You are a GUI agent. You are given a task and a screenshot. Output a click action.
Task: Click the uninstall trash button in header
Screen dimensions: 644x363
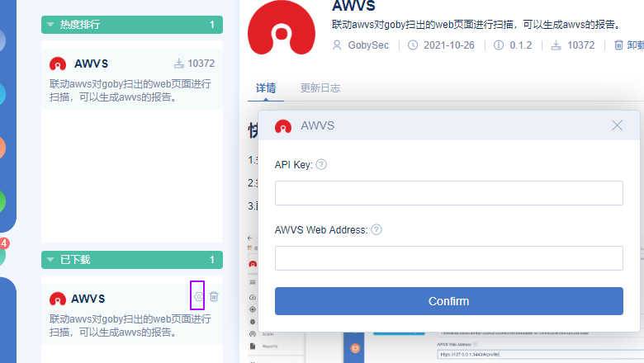coord(628,45)
